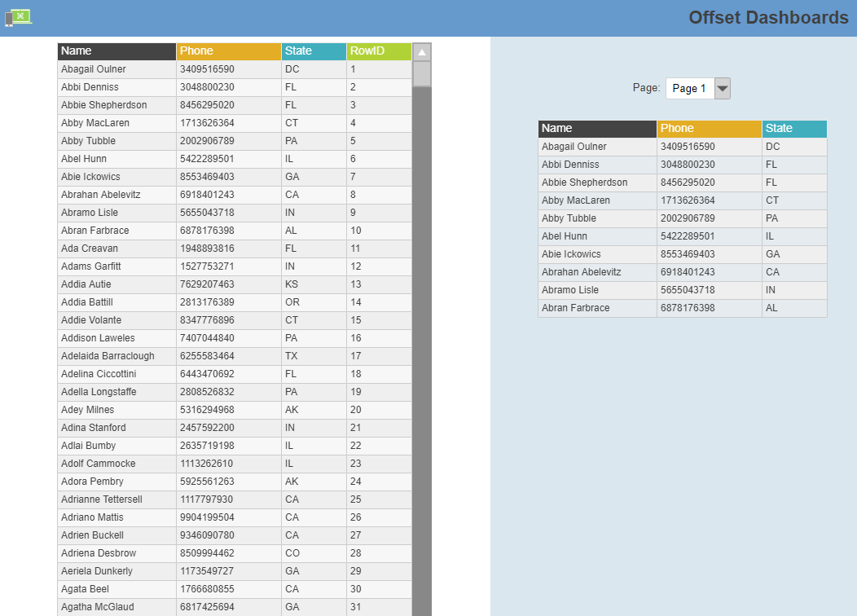The width and height of the screenshot is (857, 616).
Task: Select Abran Farbrace in the left table
Action: (95, 231)
